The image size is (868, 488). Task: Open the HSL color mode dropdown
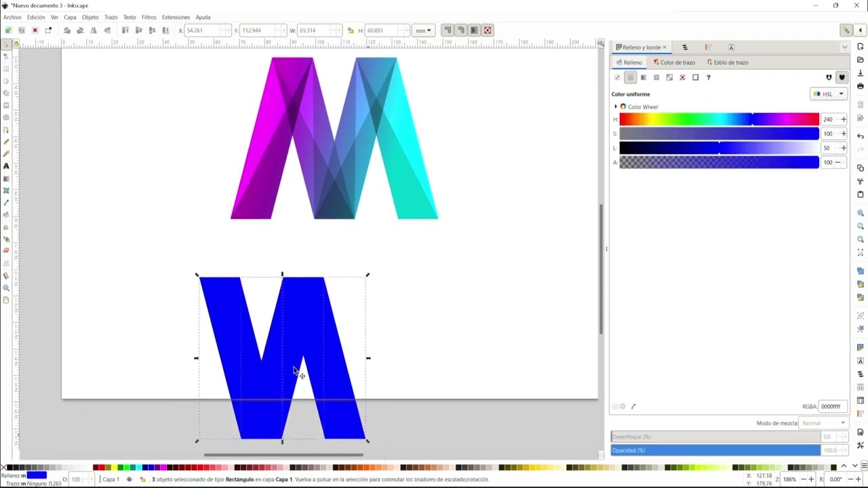829,94
